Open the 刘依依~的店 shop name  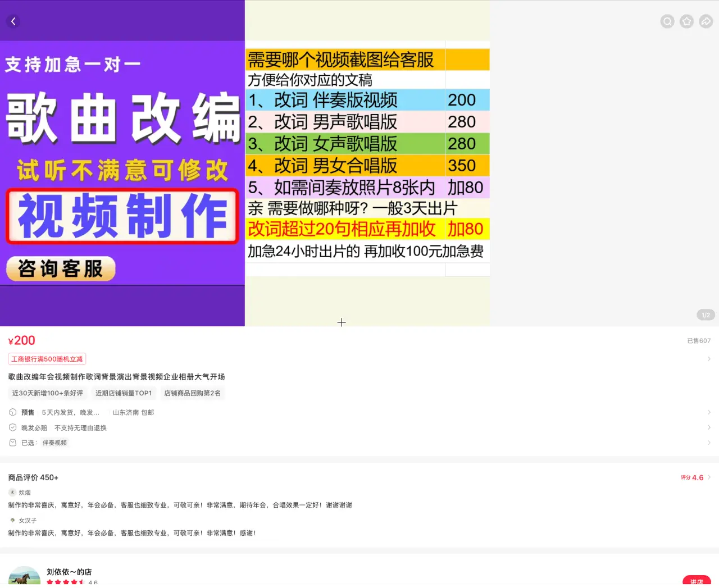[69, 572]
